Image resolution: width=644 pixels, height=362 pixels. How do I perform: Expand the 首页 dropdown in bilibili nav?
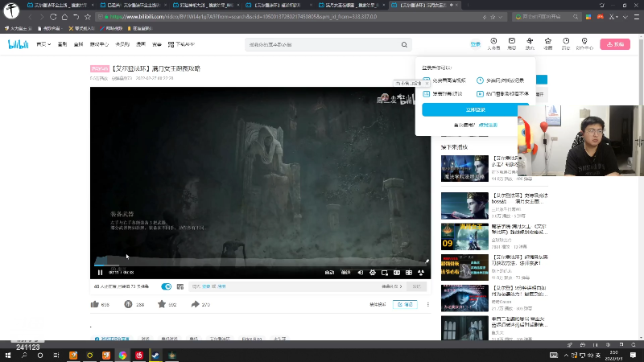[43, 44]
